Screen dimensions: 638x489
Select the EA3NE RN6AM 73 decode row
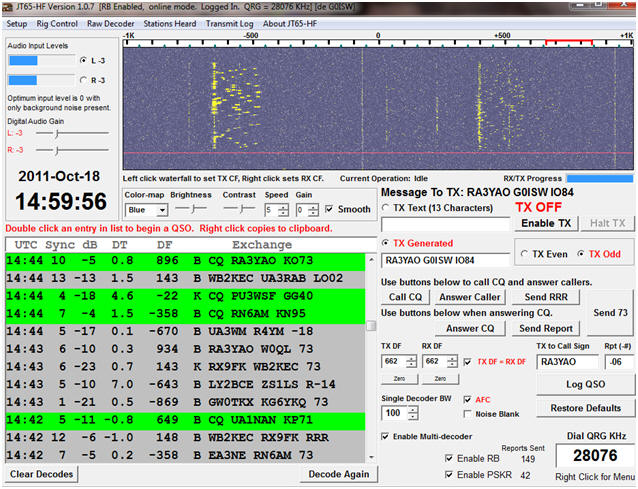click(185, 455)
